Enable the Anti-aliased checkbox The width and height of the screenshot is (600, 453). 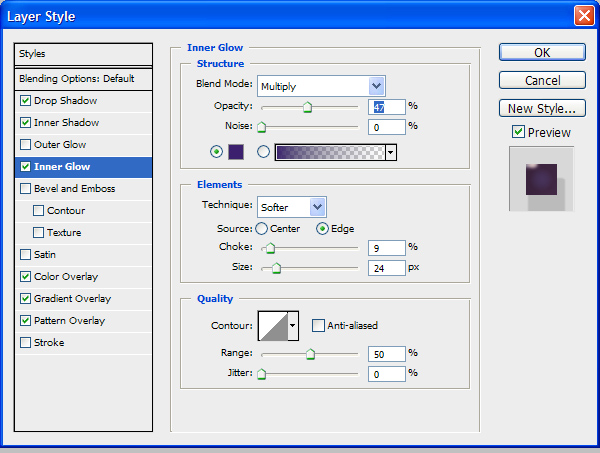point(318,326)
